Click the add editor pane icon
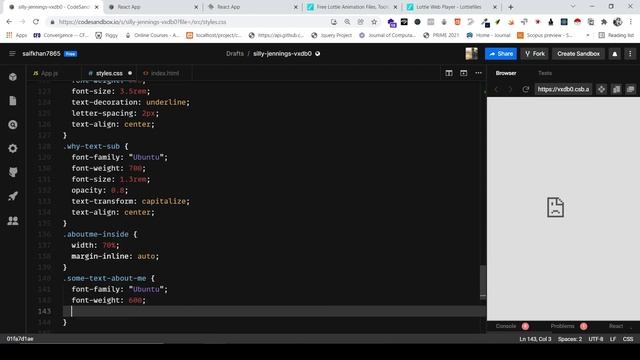Viewport: 640px width, 360px height. pyautogui.click(x=463, y=73)
